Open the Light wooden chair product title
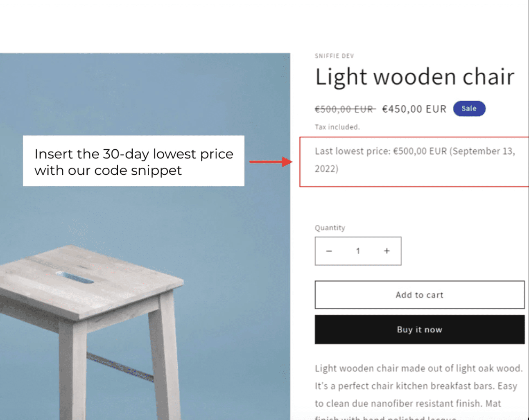This screenshot has width=529, height=420. click(414, 77)
